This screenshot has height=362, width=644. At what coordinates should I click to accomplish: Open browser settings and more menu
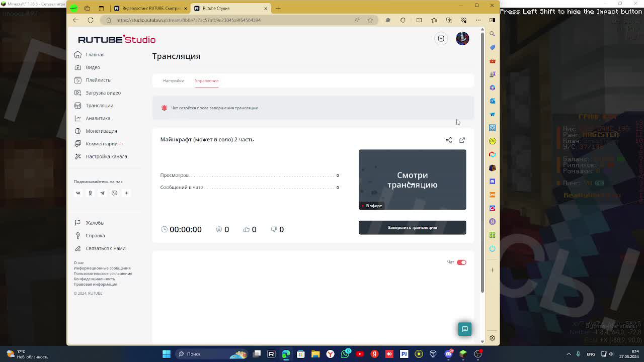[x=478, y=20]
